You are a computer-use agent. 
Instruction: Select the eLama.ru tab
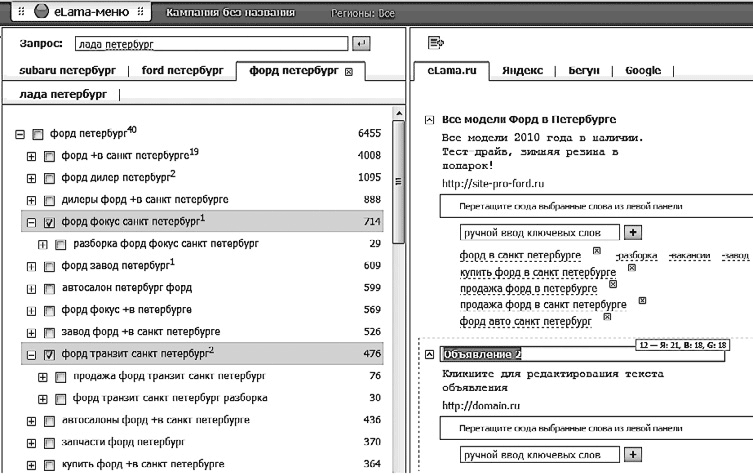(x=451, y=71)
